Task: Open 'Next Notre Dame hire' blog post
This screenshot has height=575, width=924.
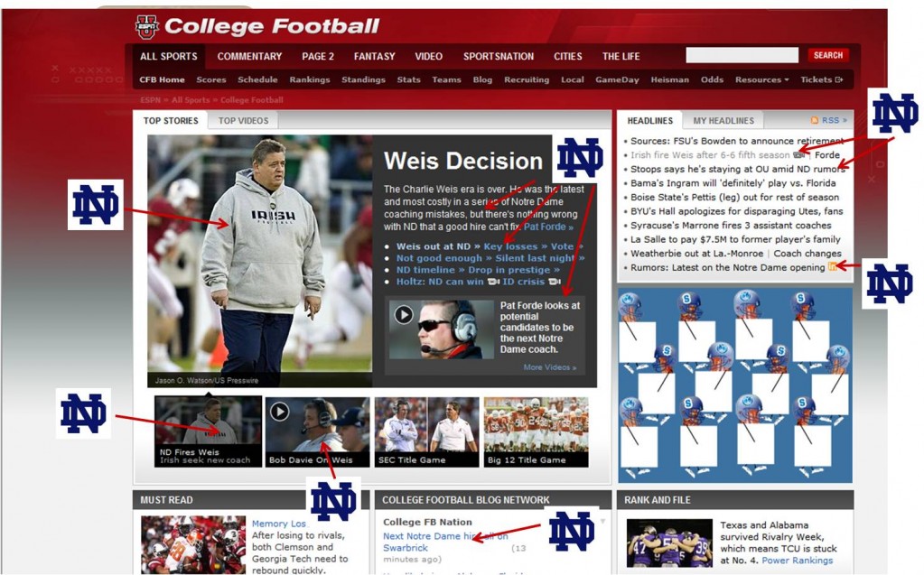Action: pyautogui.click(x=445, y=542)
